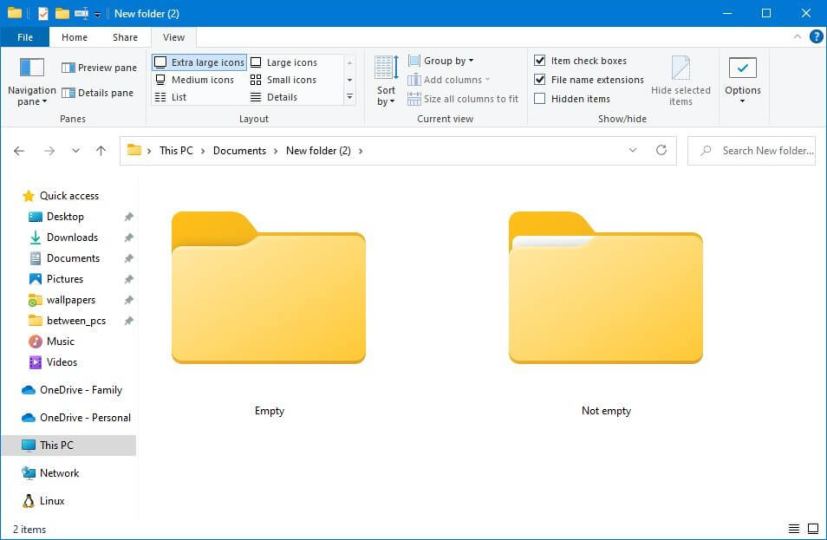Open Downloads in the sidebar

click(x=72, y=237)
